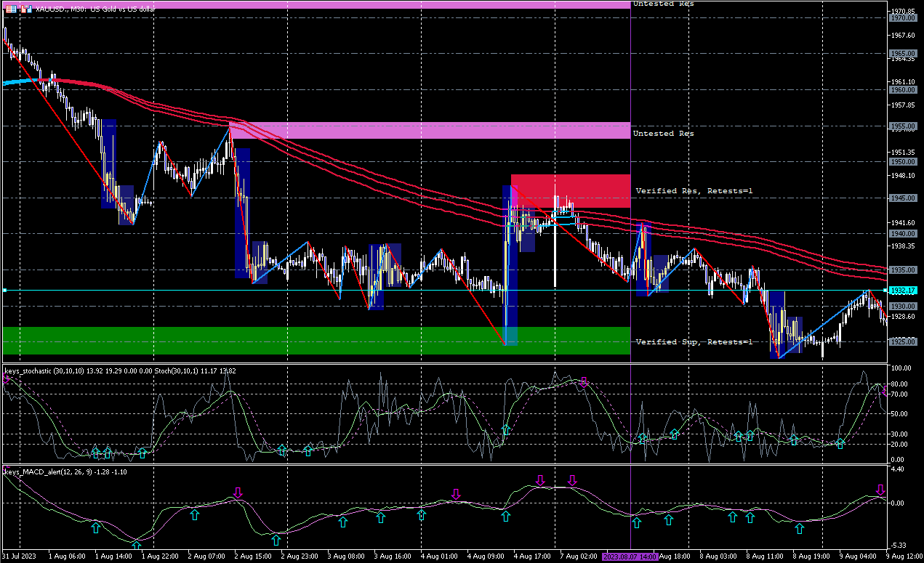Click the 1 Aug 06:00 time label

pos(67,556)
